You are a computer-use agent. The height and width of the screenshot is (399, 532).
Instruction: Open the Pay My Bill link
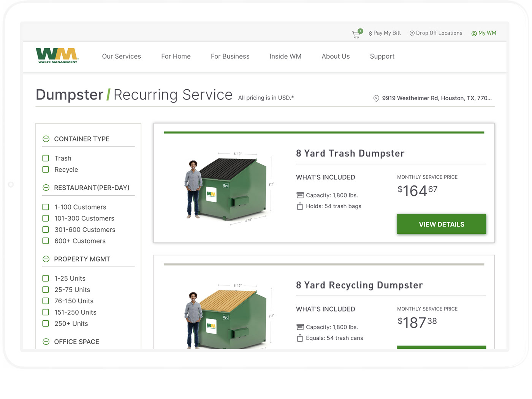pos(385,33)
